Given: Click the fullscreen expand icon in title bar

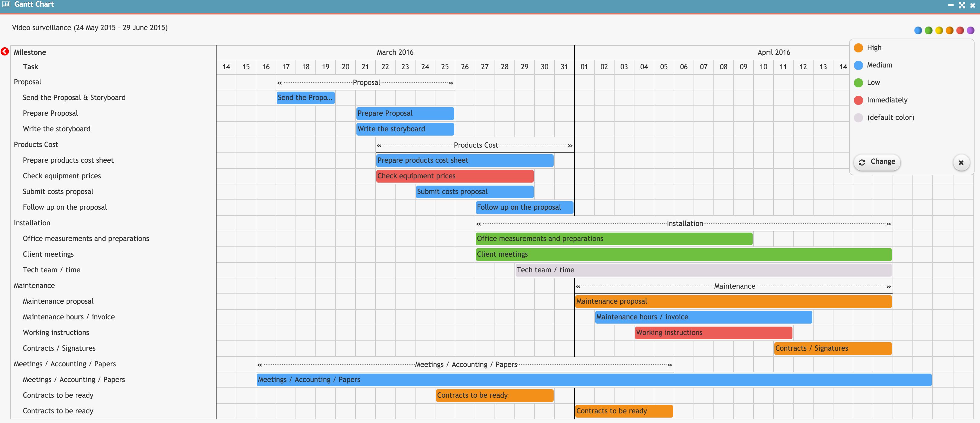Looking at the screenshot, I should click(x=962, y=5).
